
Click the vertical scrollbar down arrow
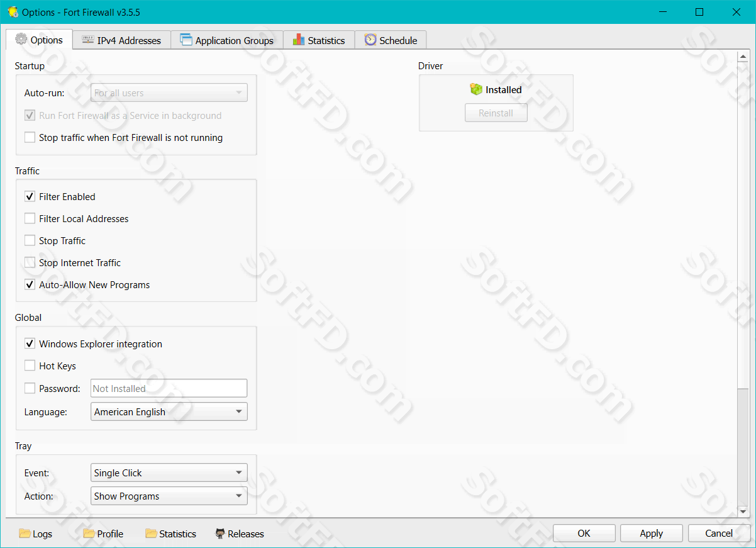tap(743, 512)
